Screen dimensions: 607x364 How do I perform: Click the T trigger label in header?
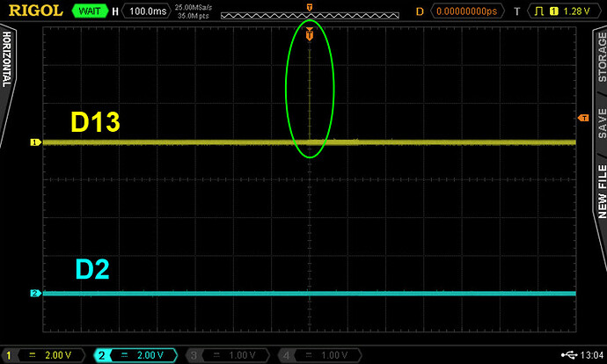(x=516, y=11)
